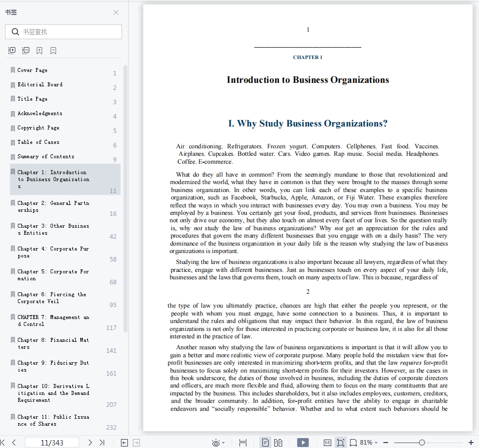Screen dimensions: 479x448
Task: Fit width icon in status bar
Action: pos(353,443)
